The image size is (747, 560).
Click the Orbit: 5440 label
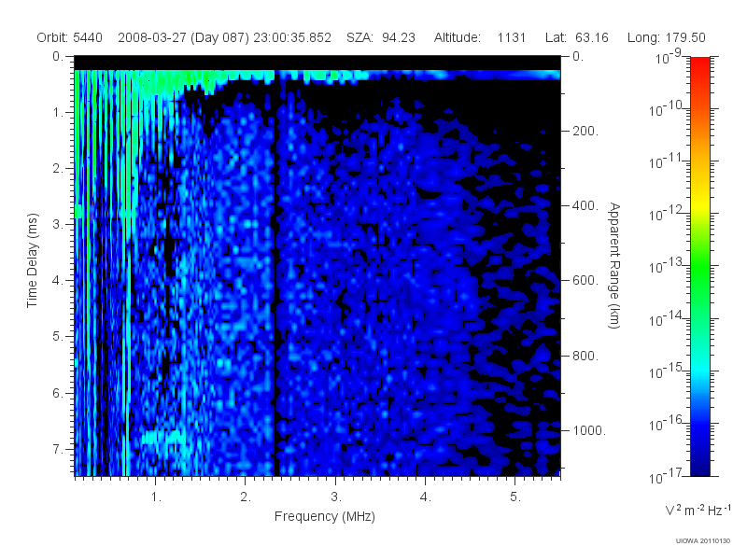[x=69, y=37]
